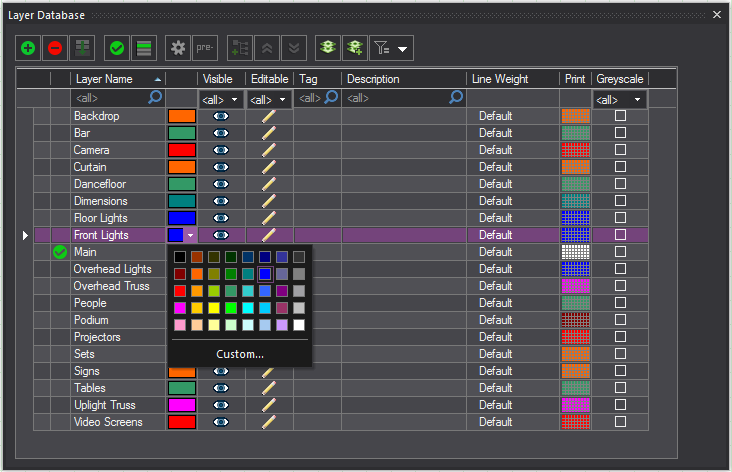Image resolution: width=732 pixels, height=472 pixels.
Task: Pick white swatch in the color palette
Action: click(299, 325)
